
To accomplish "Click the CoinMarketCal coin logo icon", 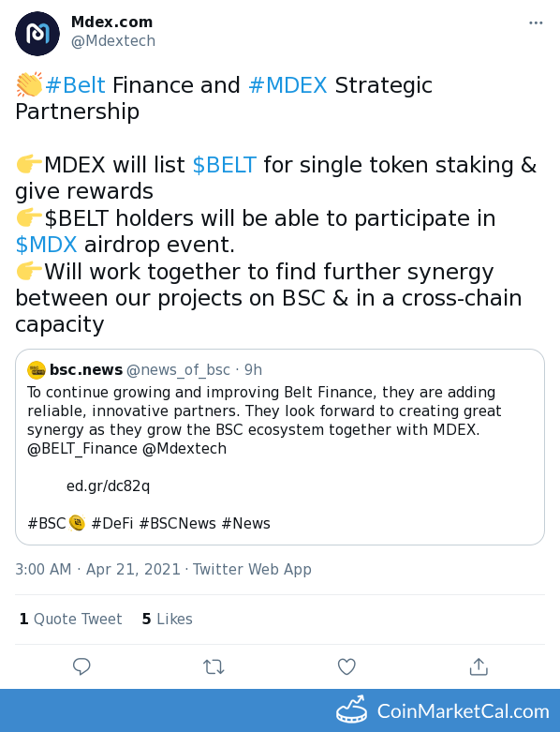I will click(x=351, y=710).
